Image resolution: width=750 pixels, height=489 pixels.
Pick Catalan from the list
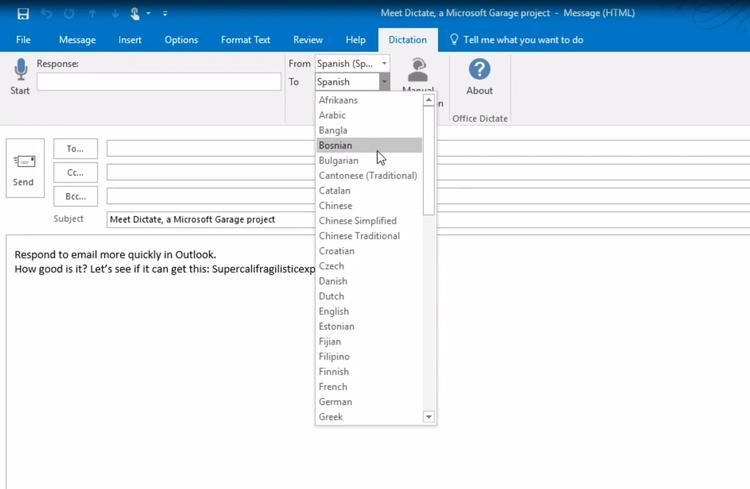click(x=369, y=190)
